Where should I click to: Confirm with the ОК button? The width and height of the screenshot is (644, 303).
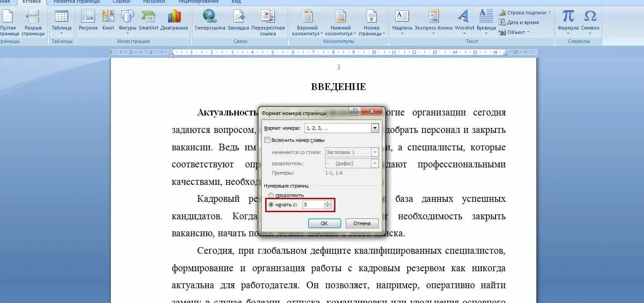pos(324,223)
